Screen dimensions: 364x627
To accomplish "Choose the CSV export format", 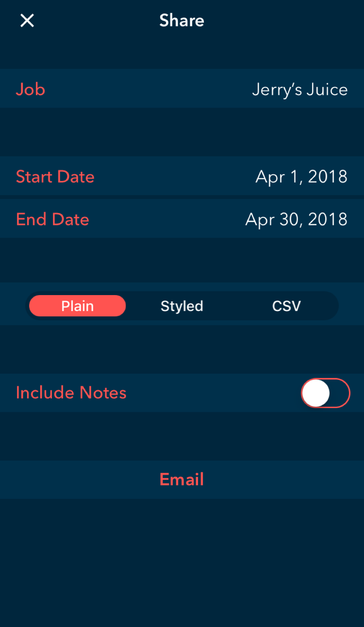I will point(286,306).
